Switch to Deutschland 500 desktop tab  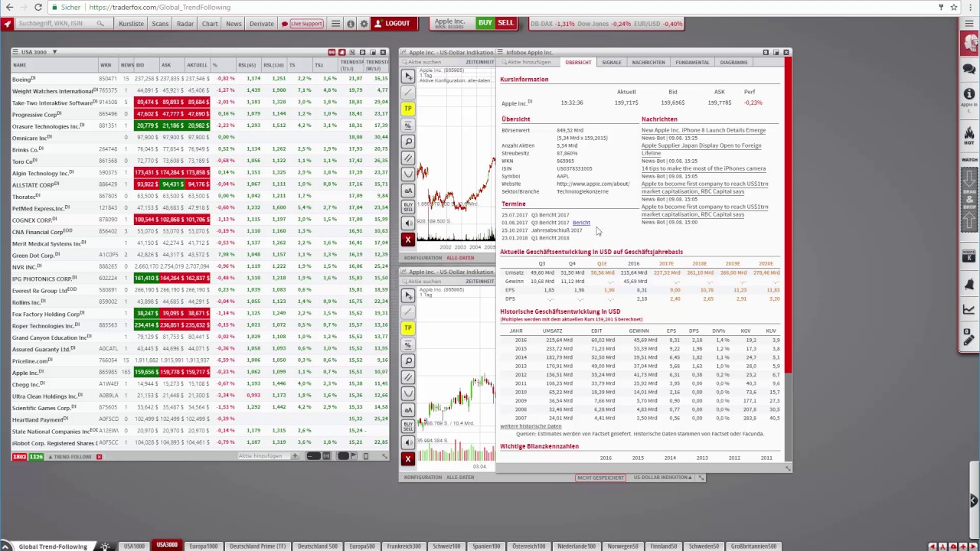pyautogui.click(x=317, y=546)
